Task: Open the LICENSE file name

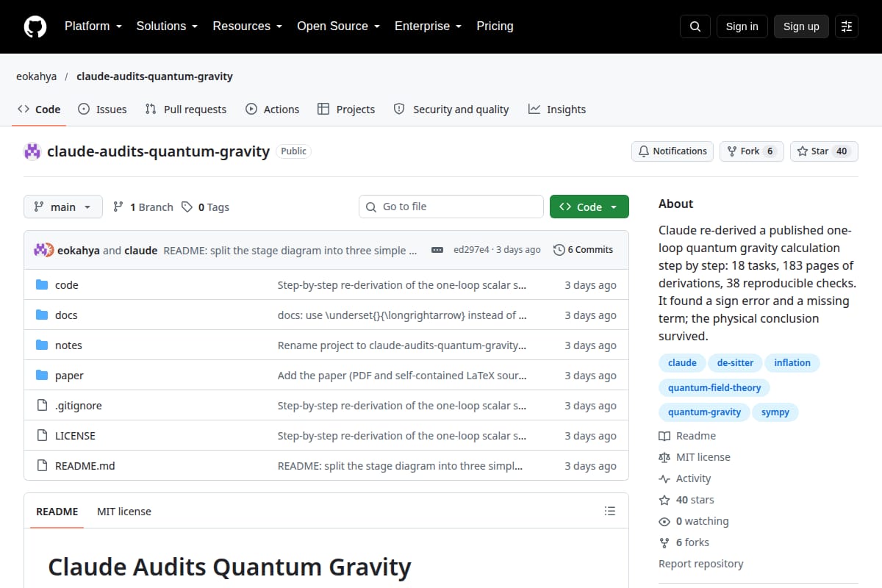Action: [x=75, y=436]
